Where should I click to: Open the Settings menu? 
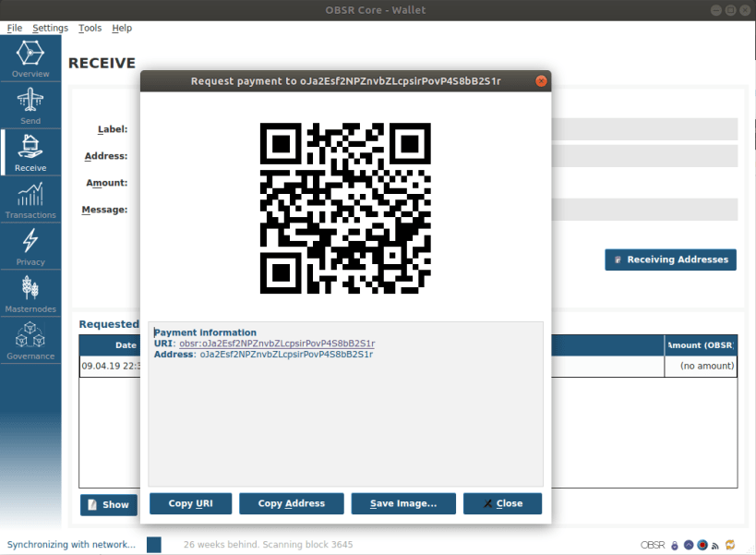[50, 28]
